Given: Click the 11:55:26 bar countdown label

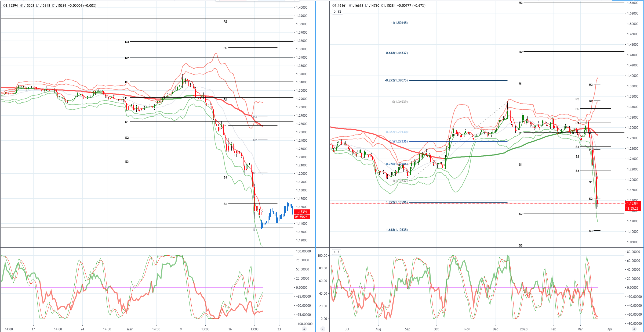Looking at the screenshot, I should (633, 209).
